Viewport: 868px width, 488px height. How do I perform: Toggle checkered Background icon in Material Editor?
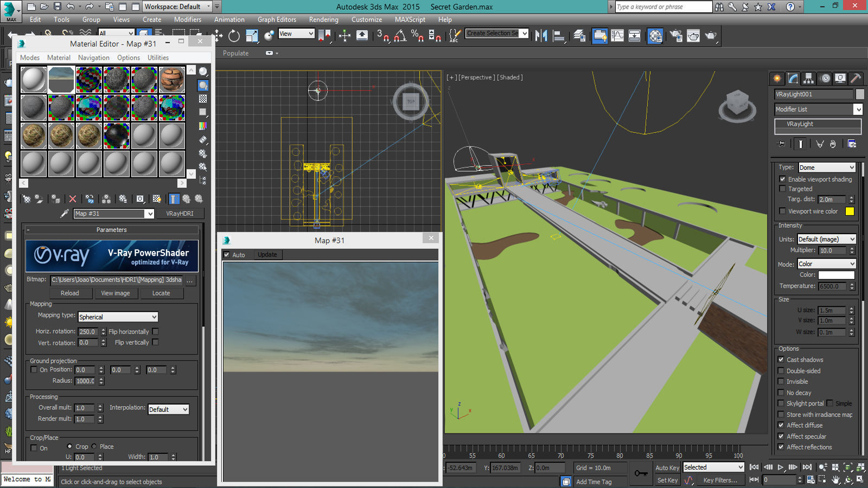(x=203, y=99)
